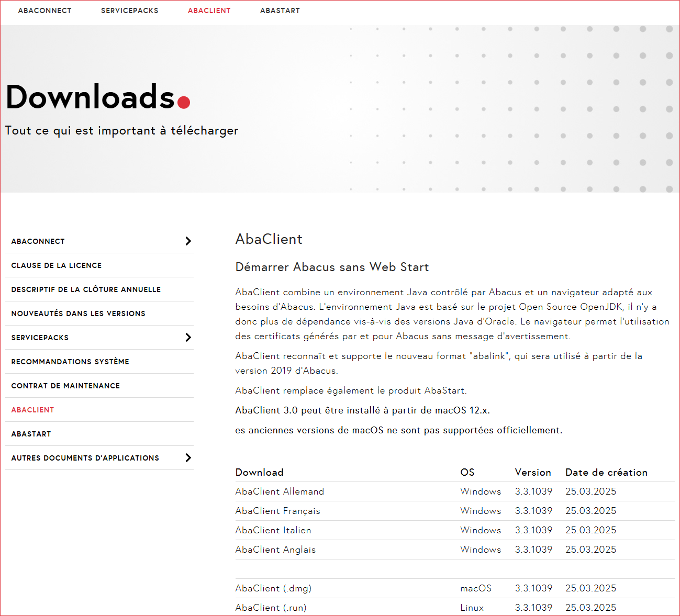Download AbaClient Anglais installer

tap(275, 550)
